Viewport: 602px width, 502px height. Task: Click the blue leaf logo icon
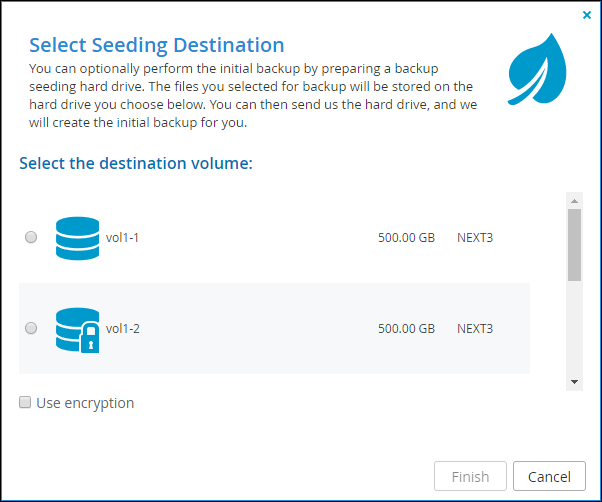[x=537, y=69]
